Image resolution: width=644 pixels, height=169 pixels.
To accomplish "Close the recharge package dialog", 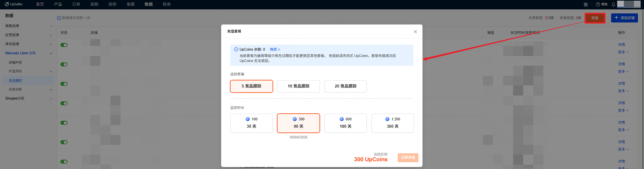I will point(415,32).
